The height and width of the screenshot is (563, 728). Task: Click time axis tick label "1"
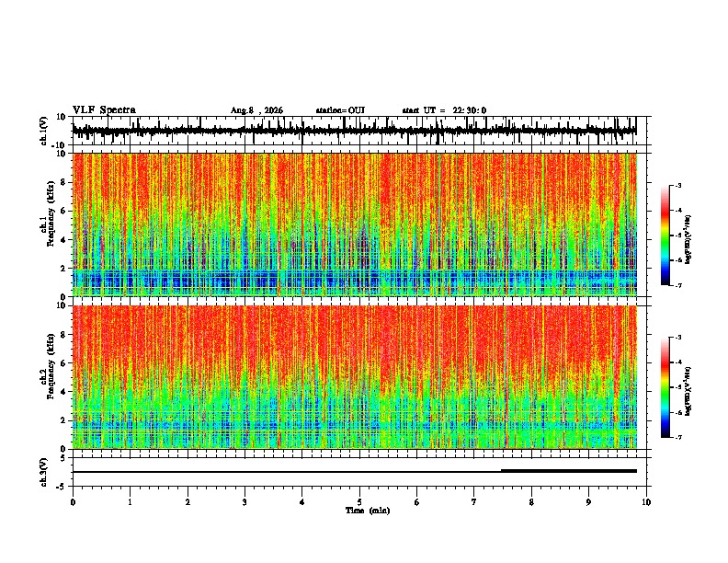click(x=130, y=502)
